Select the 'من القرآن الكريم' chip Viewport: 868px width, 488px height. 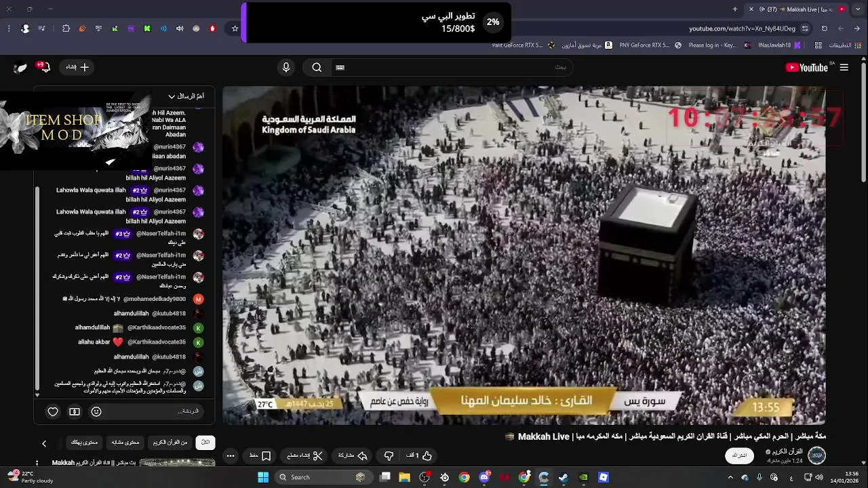170,442
